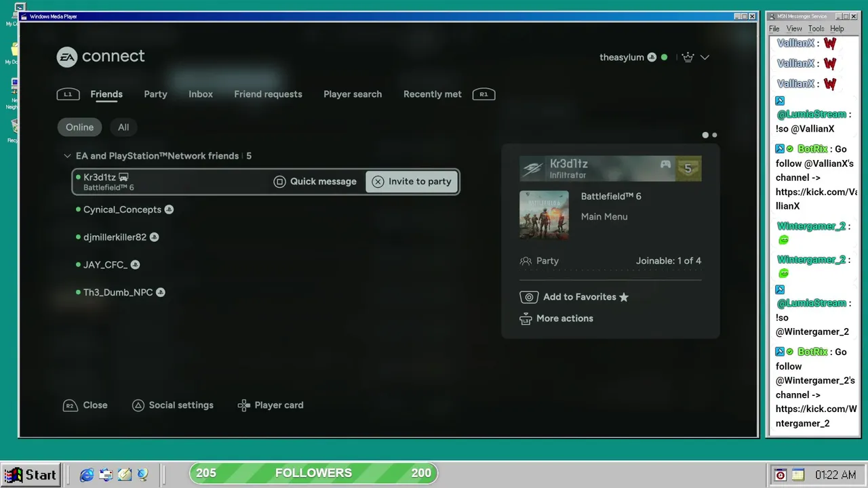This screenshot has height=488, width=868.
Task: Open the dropdown chevron beside the crown
Action: (705, 58)
